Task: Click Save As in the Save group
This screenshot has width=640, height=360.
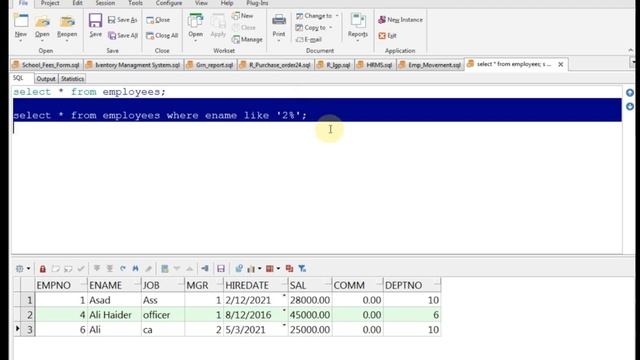Action: [x=122, y=20]
